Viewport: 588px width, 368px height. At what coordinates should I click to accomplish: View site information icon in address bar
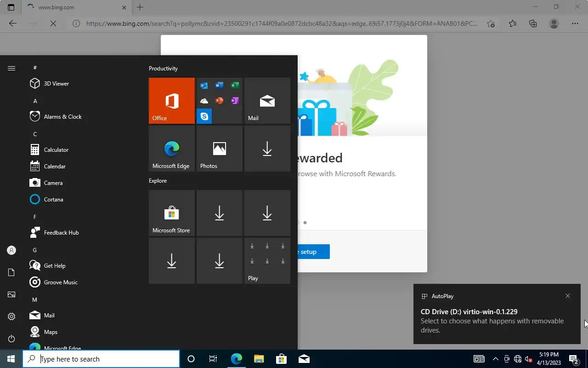76,23
